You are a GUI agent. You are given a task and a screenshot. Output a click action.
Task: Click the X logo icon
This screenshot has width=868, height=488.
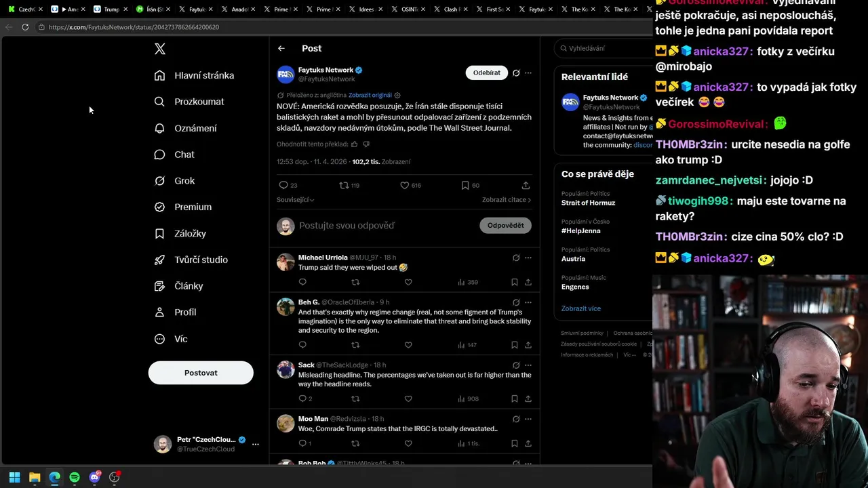click(159, 49)
